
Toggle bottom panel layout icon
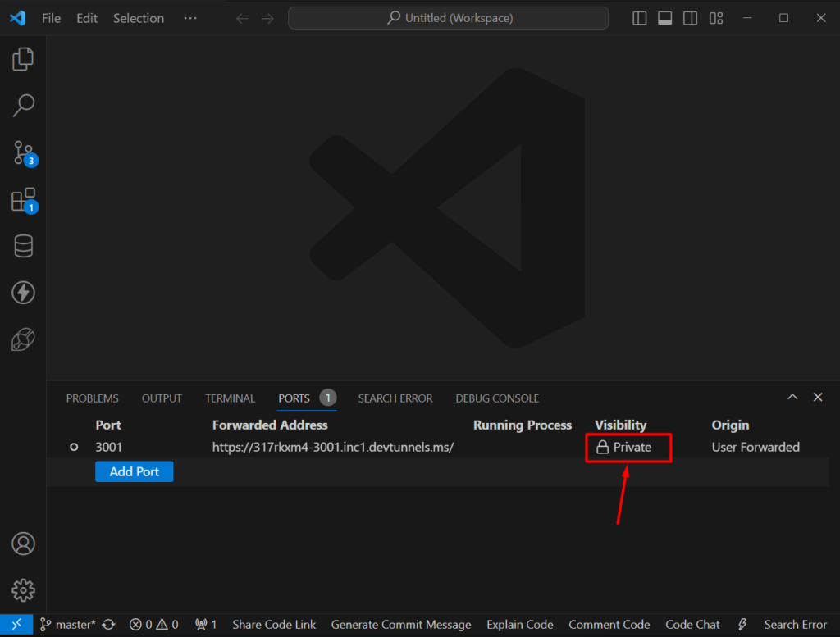(x=664, y=18)
